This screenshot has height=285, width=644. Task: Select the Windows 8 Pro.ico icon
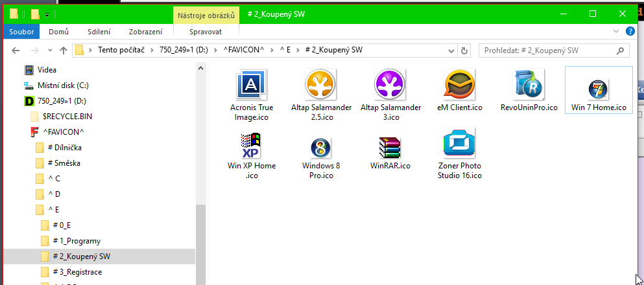pos(321,147)
